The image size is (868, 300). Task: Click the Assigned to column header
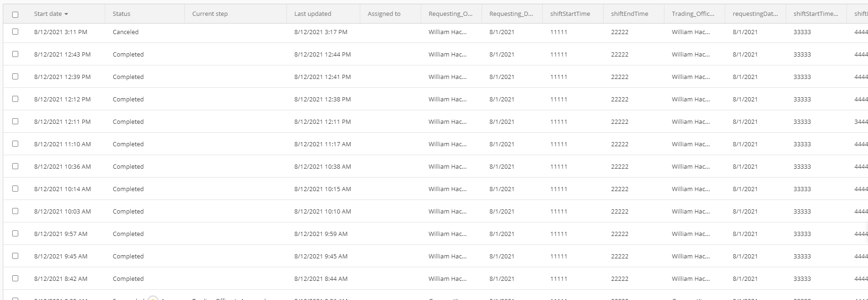tap(384, 14)
